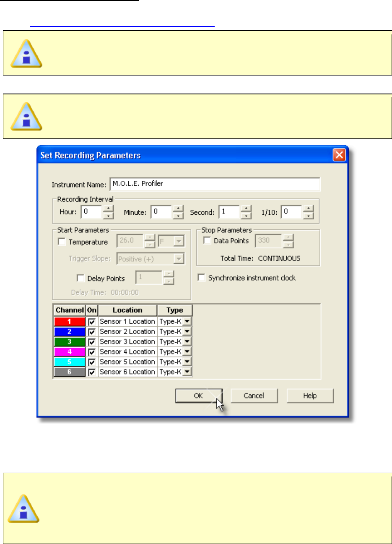Follow the blue hyperlink above the first note
This screenshot has height=544, width=392.
point(122,26)
